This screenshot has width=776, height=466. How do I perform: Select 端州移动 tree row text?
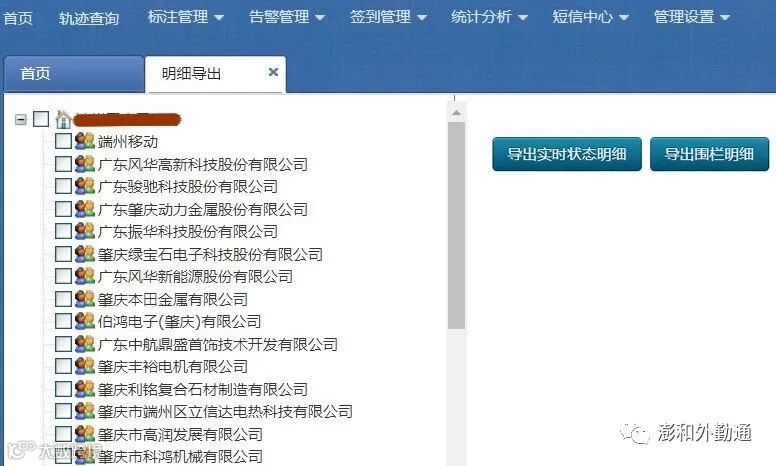coord(128,141)
